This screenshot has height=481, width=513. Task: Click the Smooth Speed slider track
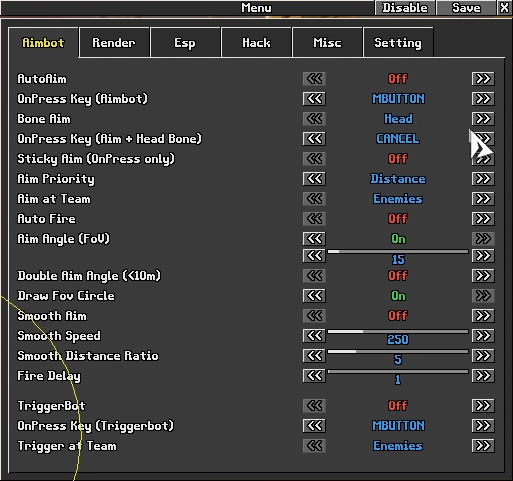click(x=398, y=332)
